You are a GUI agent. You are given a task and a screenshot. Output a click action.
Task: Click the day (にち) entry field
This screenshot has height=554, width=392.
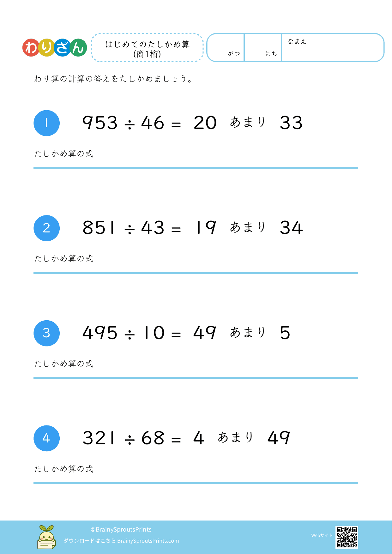[263, 47]
